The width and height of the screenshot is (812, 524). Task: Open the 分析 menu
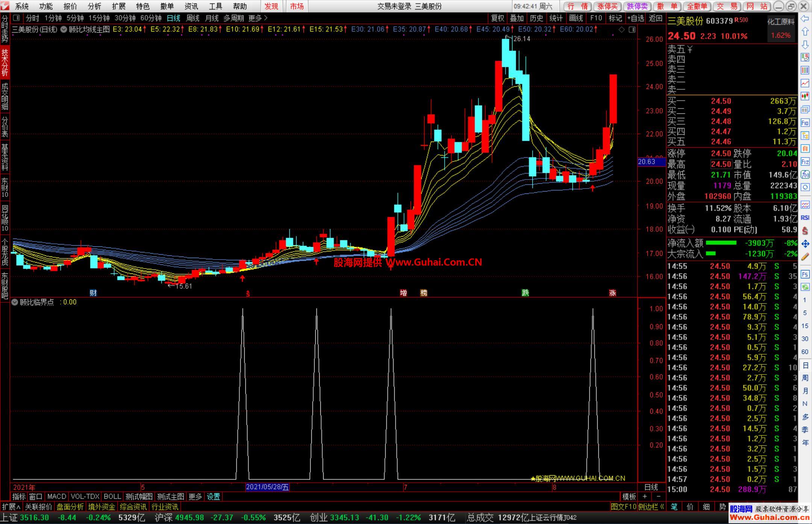point(94,6)
